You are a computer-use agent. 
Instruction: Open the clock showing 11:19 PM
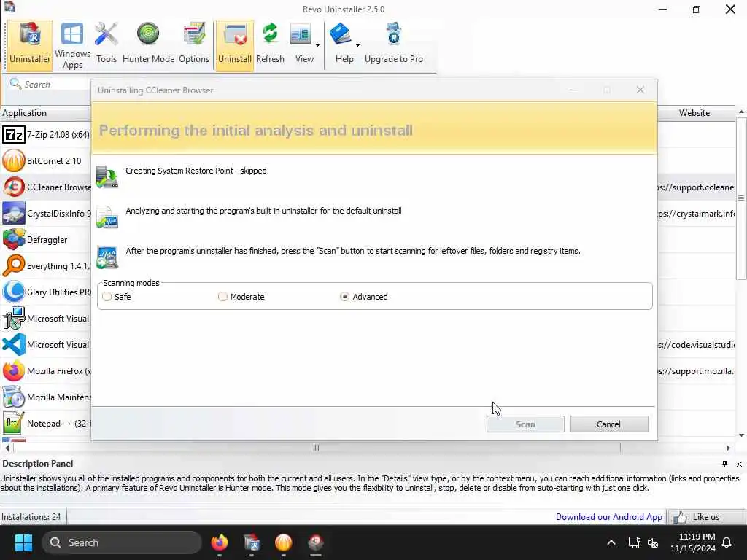point(693,542)
